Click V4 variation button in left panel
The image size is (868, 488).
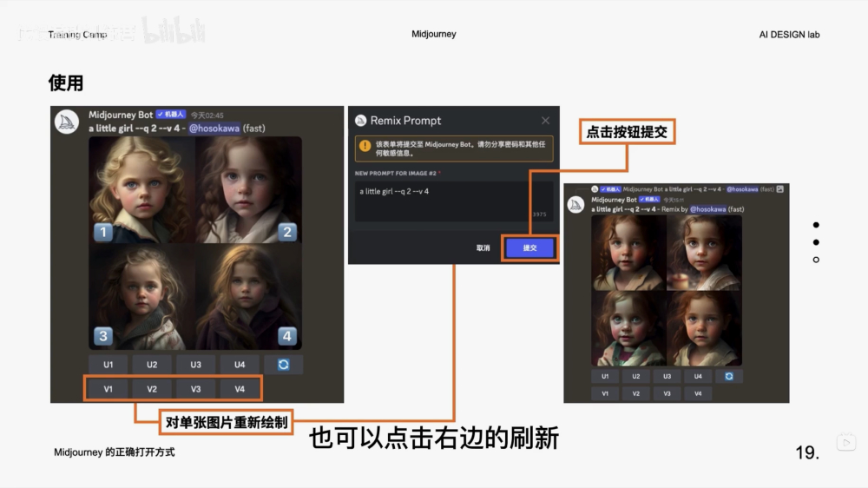click(240, 389)
